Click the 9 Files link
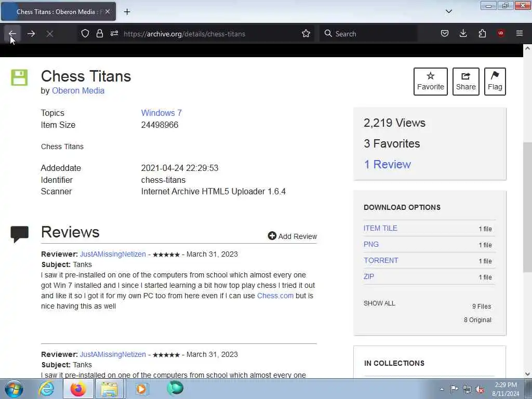The image size is (532, 399). [x=482, y=307]
